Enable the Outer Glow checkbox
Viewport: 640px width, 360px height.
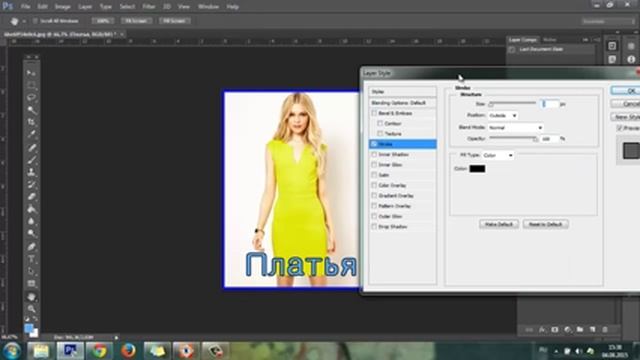pyautogui.click(x=374, y=216)
